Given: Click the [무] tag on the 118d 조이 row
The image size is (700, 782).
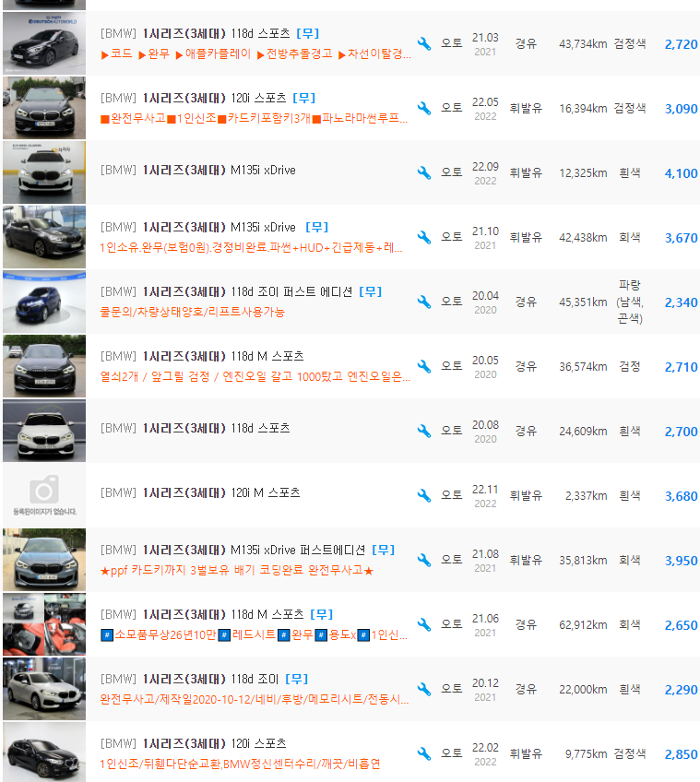Looking at the screenshot, I should pos(296,679).
